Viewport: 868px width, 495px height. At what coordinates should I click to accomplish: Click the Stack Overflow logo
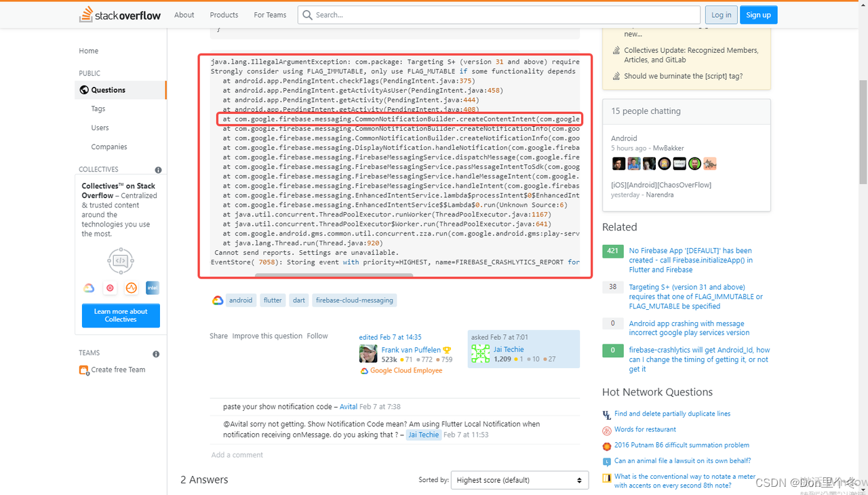tap(120, 14)
